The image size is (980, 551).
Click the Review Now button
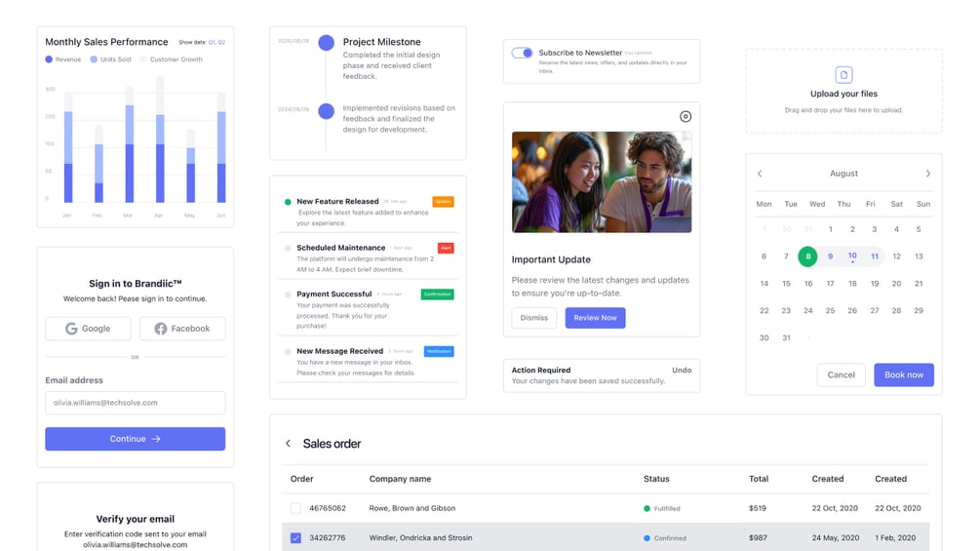pos(595,318)
